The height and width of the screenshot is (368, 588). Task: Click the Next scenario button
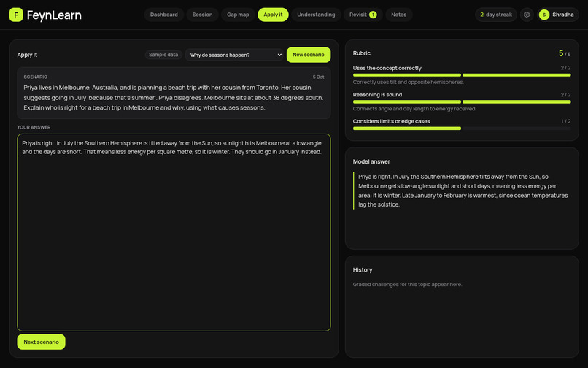coord(42,342)
